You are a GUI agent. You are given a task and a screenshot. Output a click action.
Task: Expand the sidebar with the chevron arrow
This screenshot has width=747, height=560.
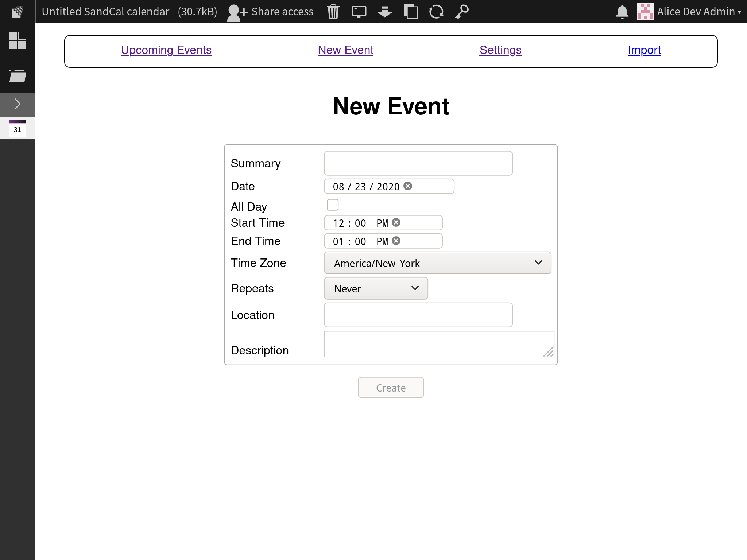tap(17, 104)
